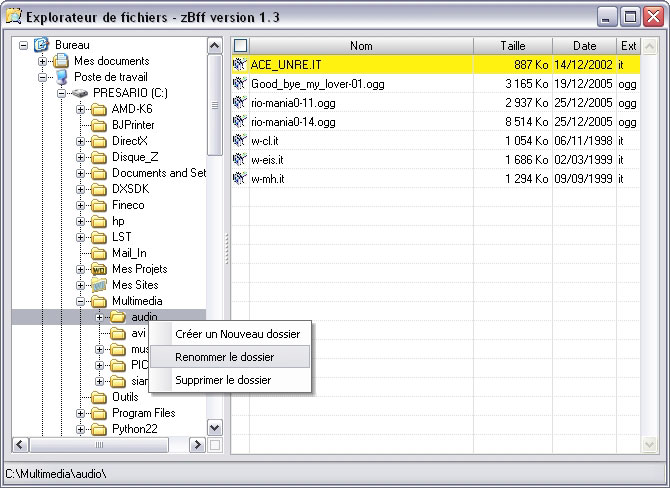
Task: Collapse the Bureau root node
Action: pyautogui.click(x=23, y=45)
